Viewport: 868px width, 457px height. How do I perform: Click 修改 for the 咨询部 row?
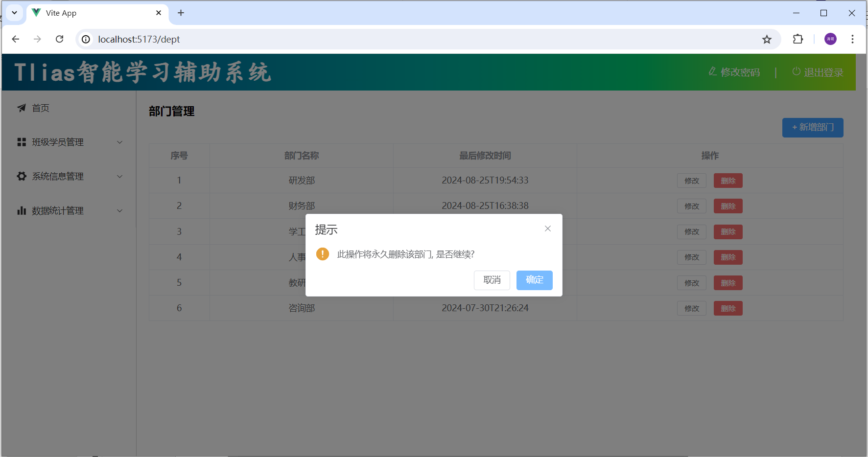(x=691, y=308)
